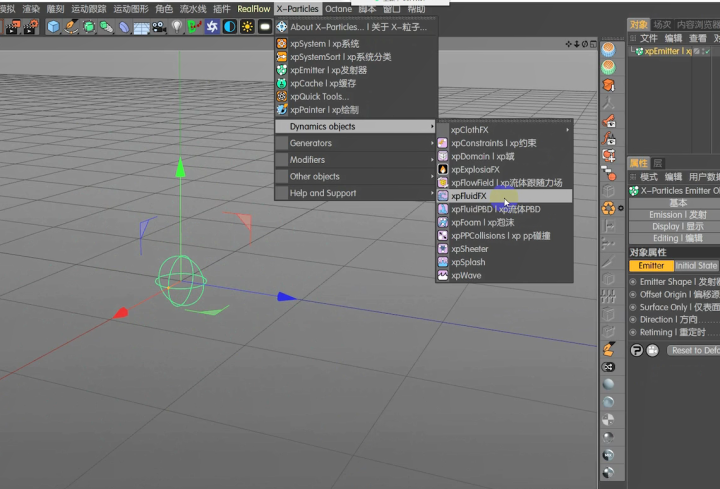Expand the Generators submenu
Image resolution: width=720 pixels, height=489 pixels.
point(355,143)
